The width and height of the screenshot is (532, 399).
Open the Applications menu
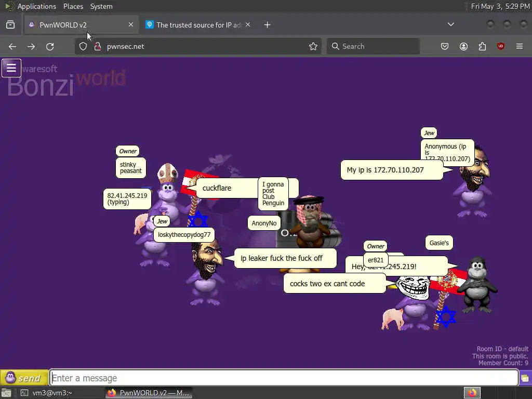click(37, 6)
